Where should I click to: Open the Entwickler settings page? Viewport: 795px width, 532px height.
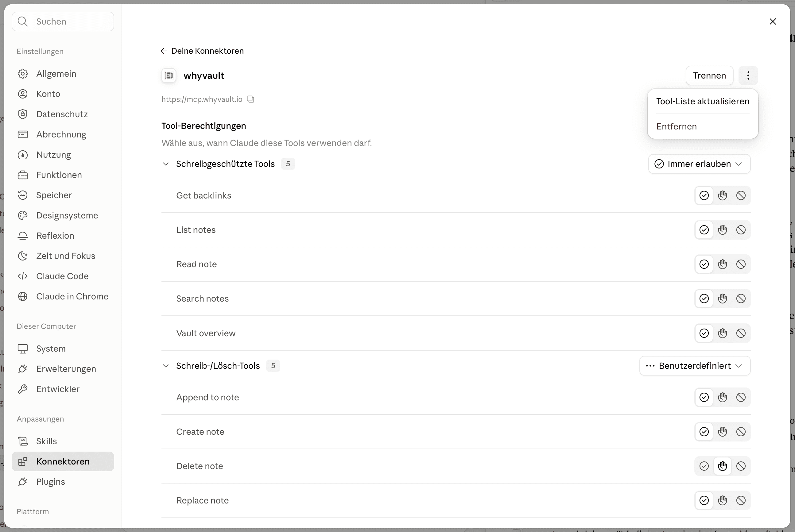pyautogui.click(x=63, y=389)
